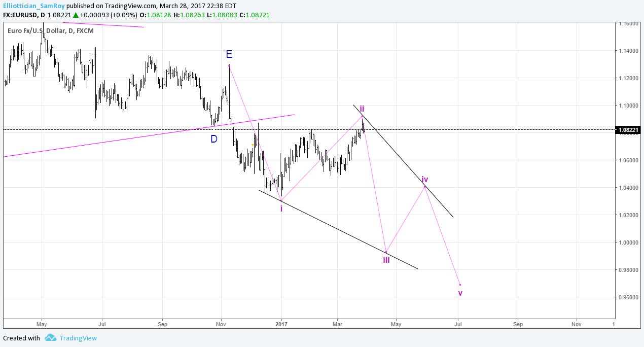The height and width of the screenshot is (347, 644).
Task: Click the TradingView cloud logo icon
Action: click(50, 338)
